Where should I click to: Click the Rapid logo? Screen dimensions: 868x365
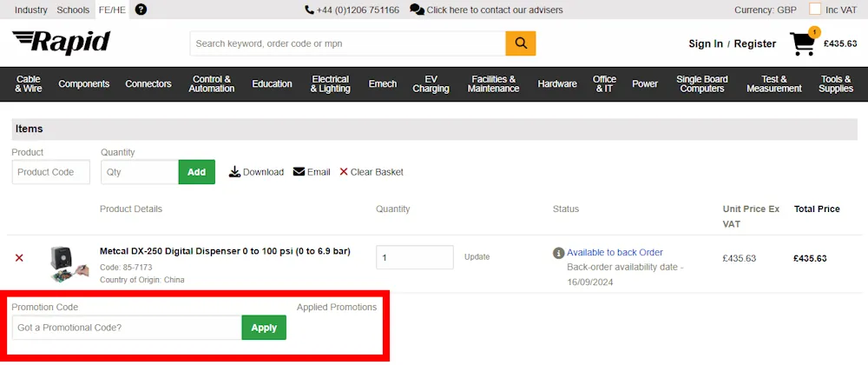(x=61, y=43)
